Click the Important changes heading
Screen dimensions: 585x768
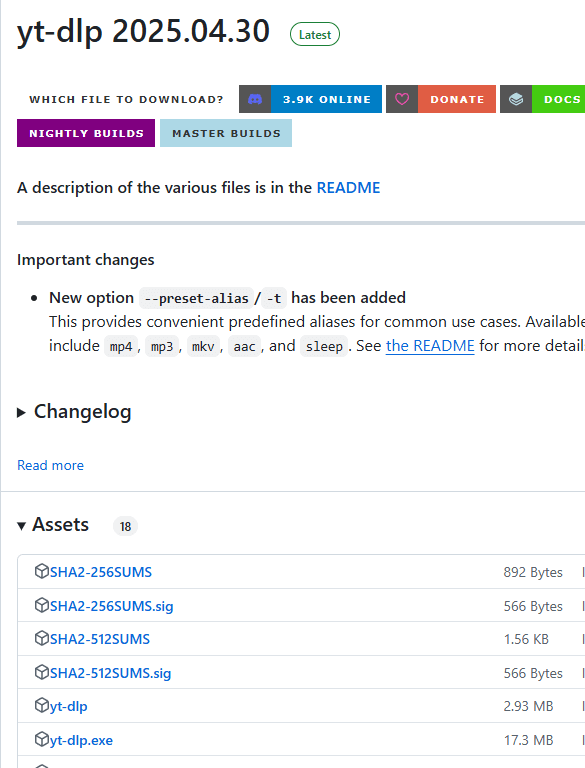tap(86, 260)
